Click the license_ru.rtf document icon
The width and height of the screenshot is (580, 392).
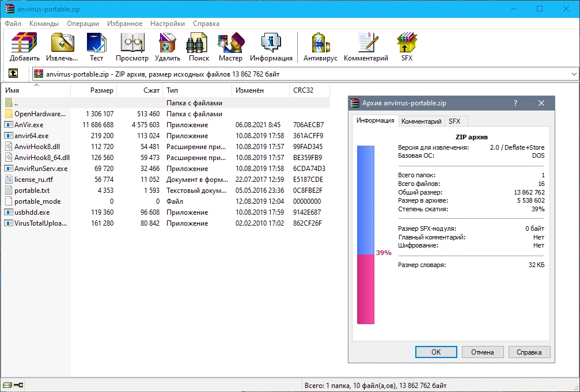pos(9,180)
